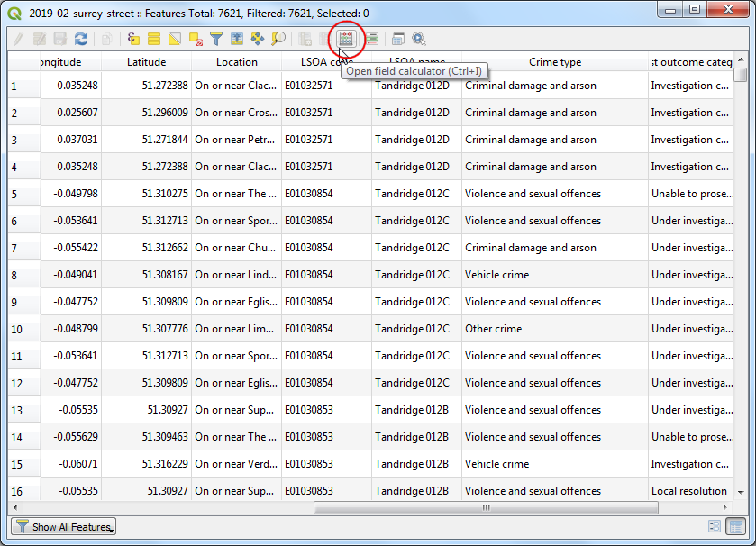Image resolution: width=756 pixels, height=546 pixels.
Task: Select row 8 by its row header
Action: (23, 275)
